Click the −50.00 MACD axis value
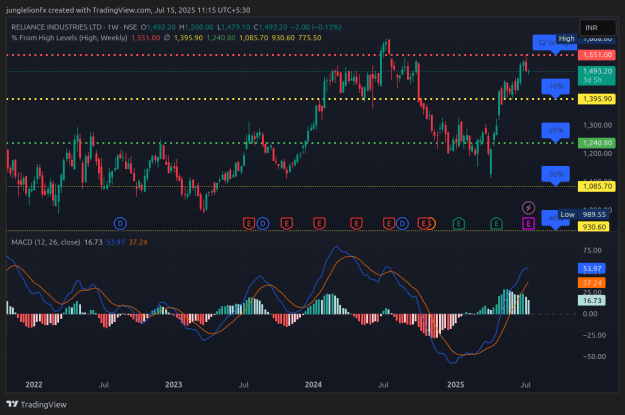The width and height of the screenshot is (625, 415). pos(594,356)
